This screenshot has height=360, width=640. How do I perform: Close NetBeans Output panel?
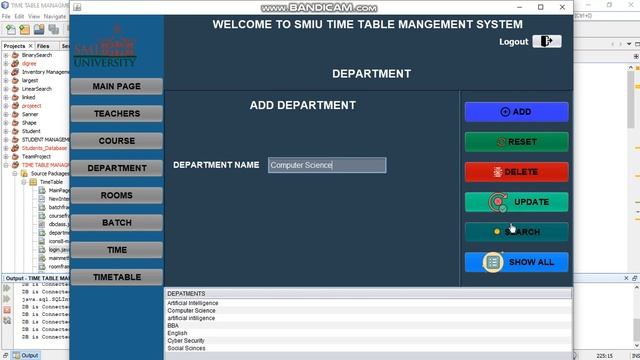(x=627, y=278)
